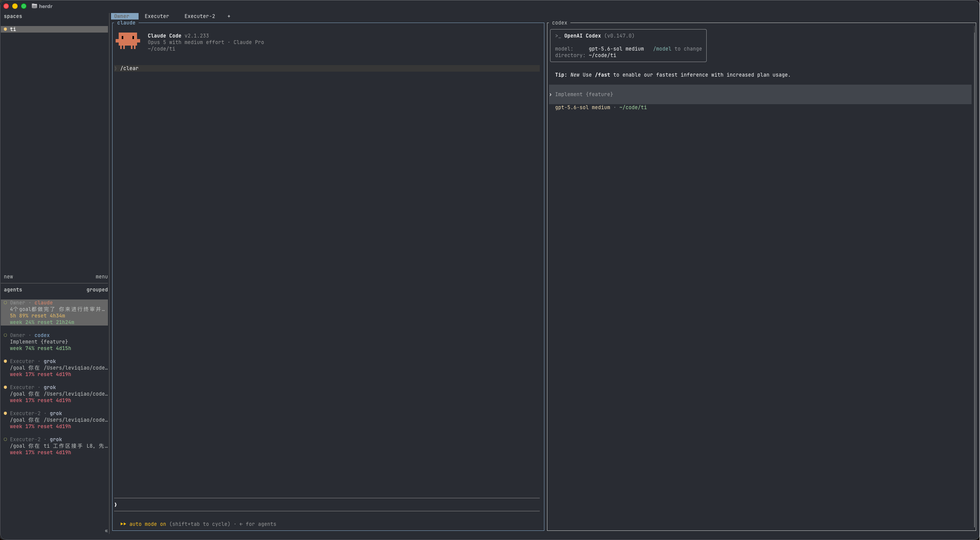Click the gpt-5.6-sol medium status line
The height and width of the screenshot is (540, 980).
[601, 107]
